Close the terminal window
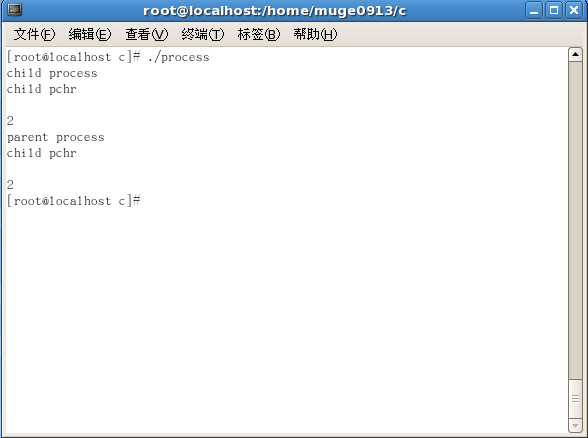The width and height of the screenshot is (588, 438). coord(574,10)
